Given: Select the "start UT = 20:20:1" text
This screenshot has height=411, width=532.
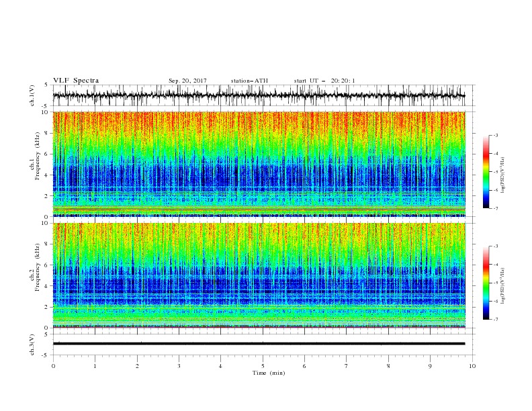Looking at the screenshot, I should pyautogui.click(x=324, y=81).
